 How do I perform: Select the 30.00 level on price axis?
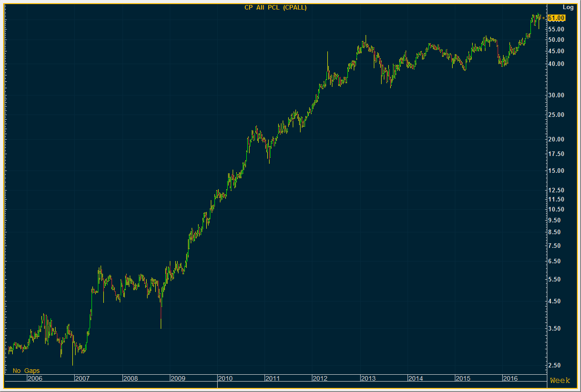pyautogui.click(x=556, y=95)
